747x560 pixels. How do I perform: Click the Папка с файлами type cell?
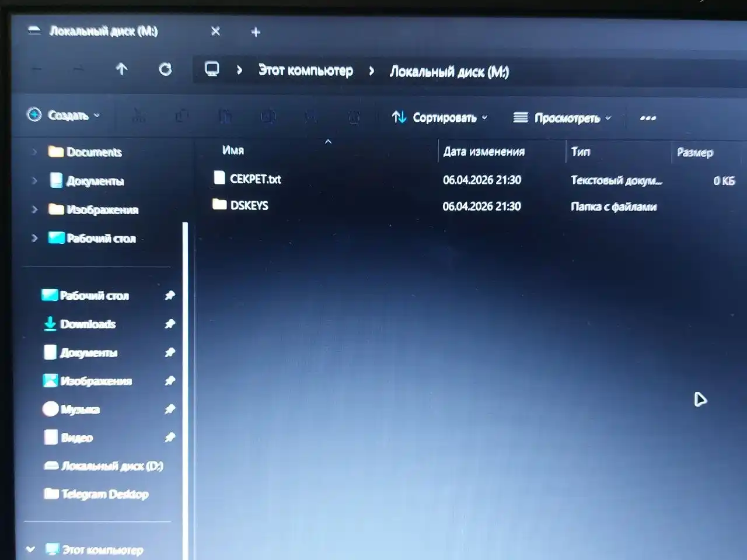click(613, 206)
